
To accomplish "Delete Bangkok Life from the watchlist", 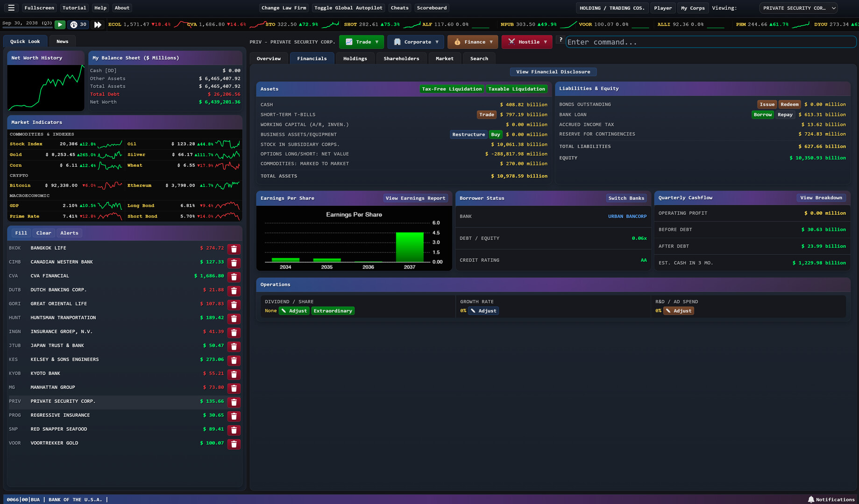I will click(234, 249).
